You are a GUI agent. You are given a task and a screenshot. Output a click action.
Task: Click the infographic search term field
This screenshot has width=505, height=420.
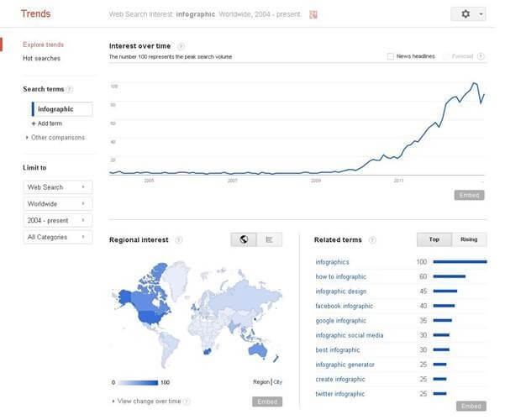[x=63, y=111]
